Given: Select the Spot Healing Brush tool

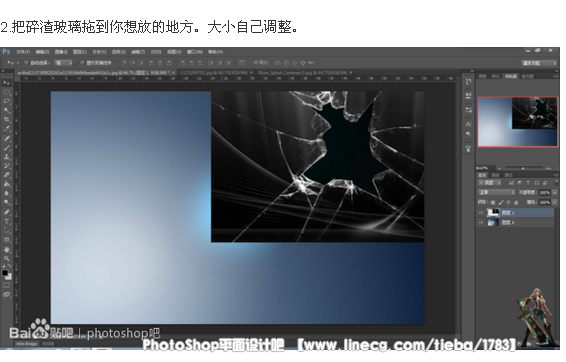Looking at the screenshot, I should (x=6, y=139).
